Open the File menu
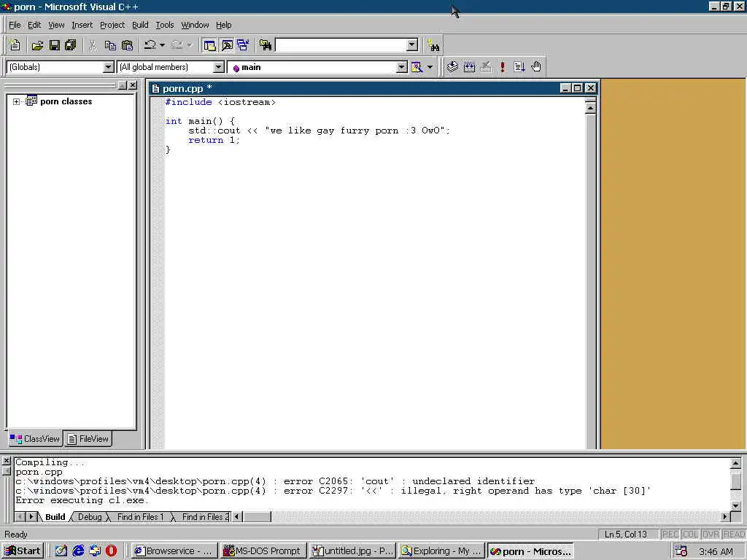 click(15, 26)
